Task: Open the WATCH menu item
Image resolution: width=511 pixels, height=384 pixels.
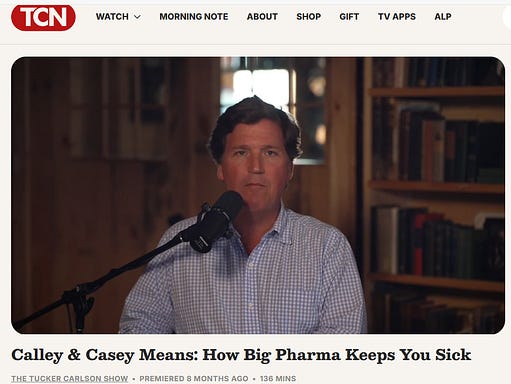Action: [x=112, y=16]
